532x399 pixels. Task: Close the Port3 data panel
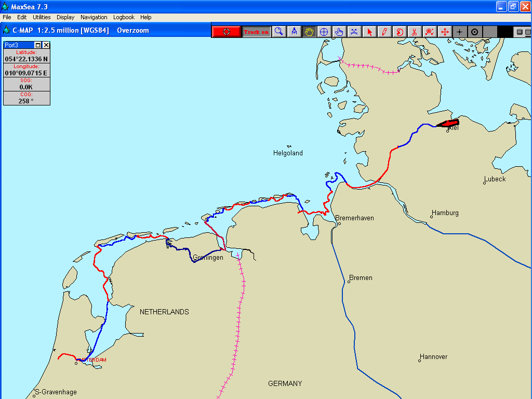click(x=46, y=45)
